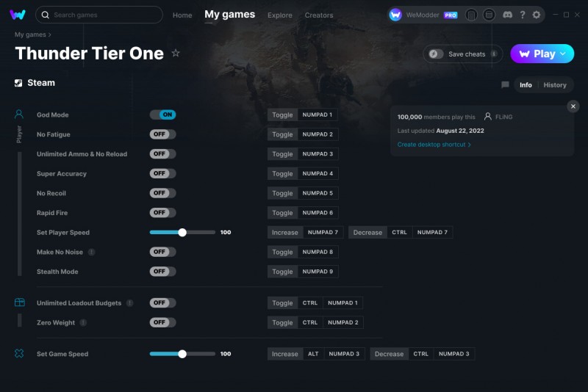Screen dimensions: 588x392
Task: Click FLiNG author name
Action: [503, 117]
